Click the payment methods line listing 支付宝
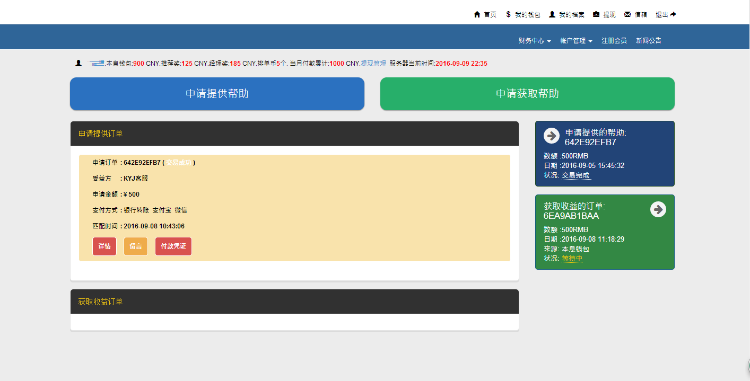 pos(140,210)
